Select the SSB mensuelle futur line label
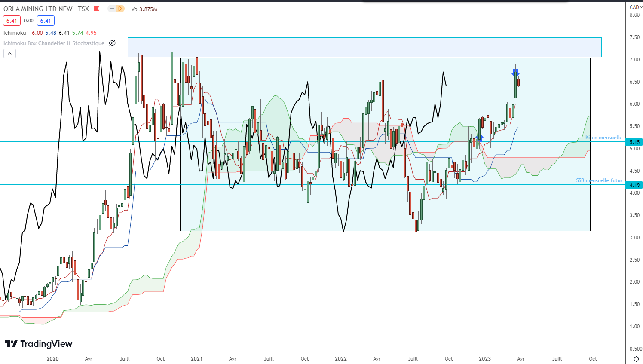This screenshot has height=364, width=643. (x=599, y=180)
